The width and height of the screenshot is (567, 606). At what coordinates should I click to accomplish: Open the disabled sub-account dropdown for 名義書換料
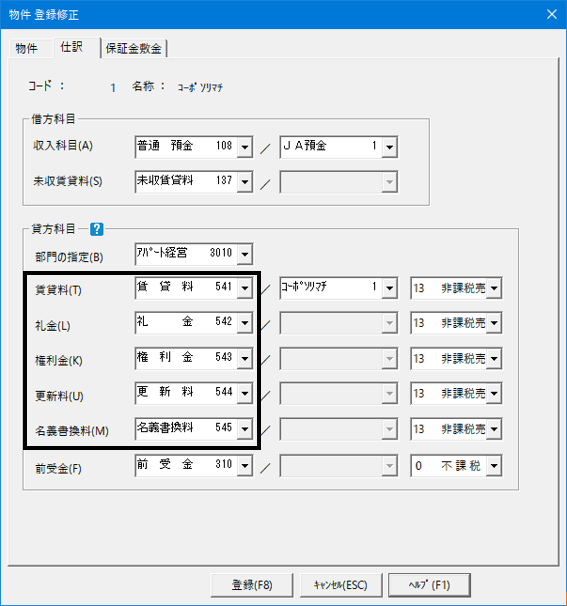point(390,429)
